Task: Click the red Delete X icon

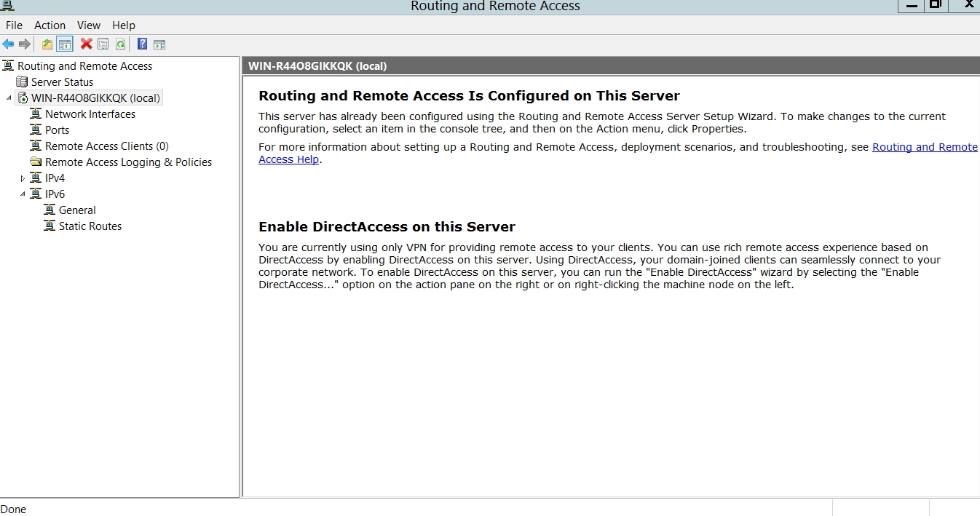Action: [86, 44]
